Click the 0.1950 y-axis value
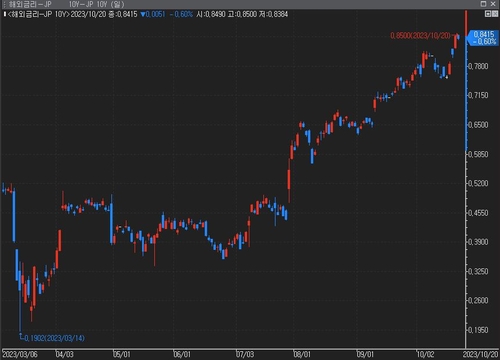The image size is (500, 360). 478,330
